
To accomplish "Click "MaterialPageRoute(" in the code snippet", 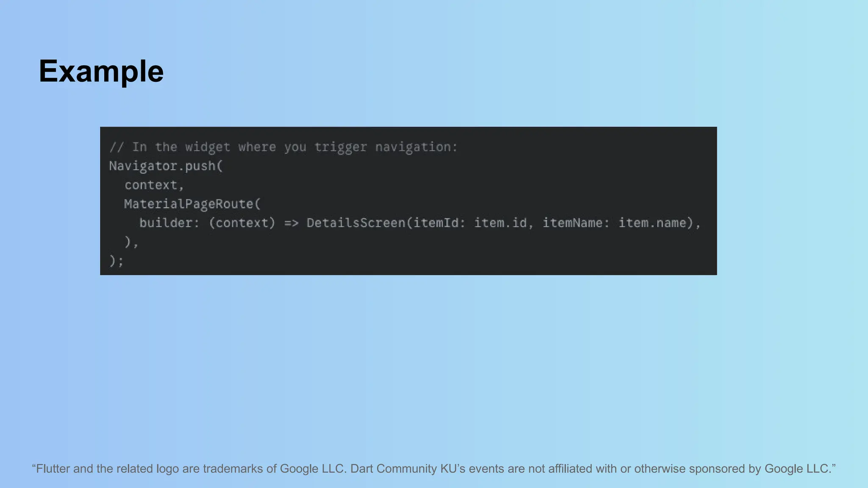I will 192,204.
